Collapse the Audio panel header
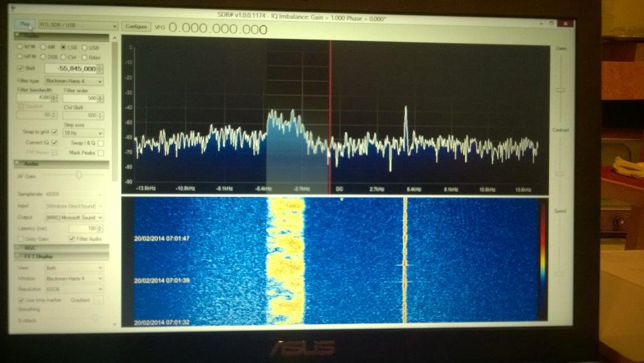The width and height of the screenshot is (644, 363). [x=62, y=164]
